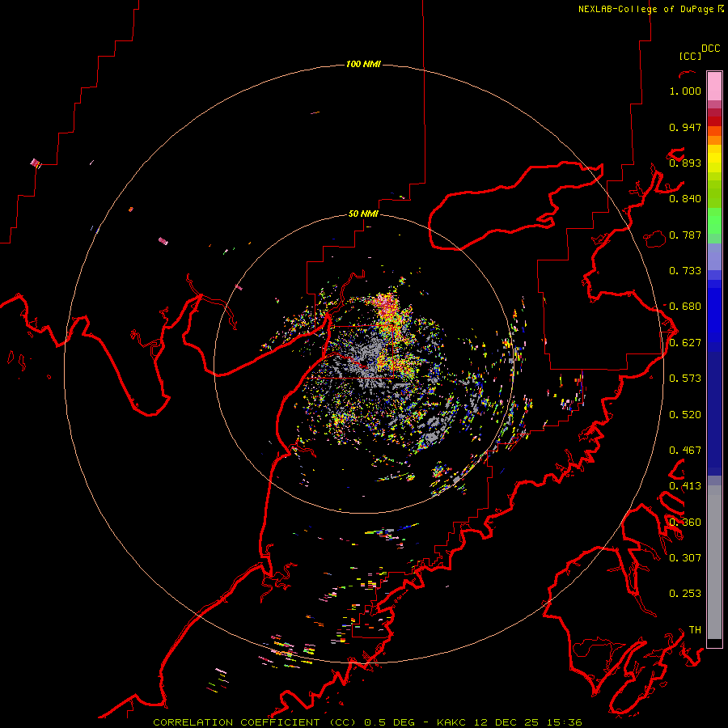Click the 0.253 legend value

click(x=685, y=594)
